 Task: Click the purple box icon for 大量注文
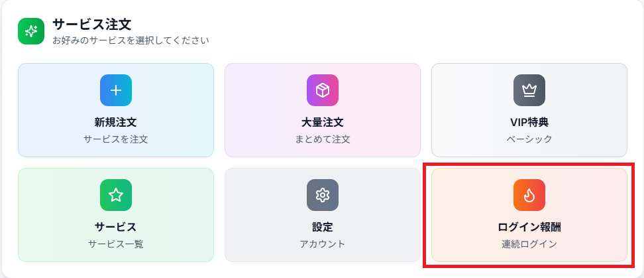(x=323, y=90)
